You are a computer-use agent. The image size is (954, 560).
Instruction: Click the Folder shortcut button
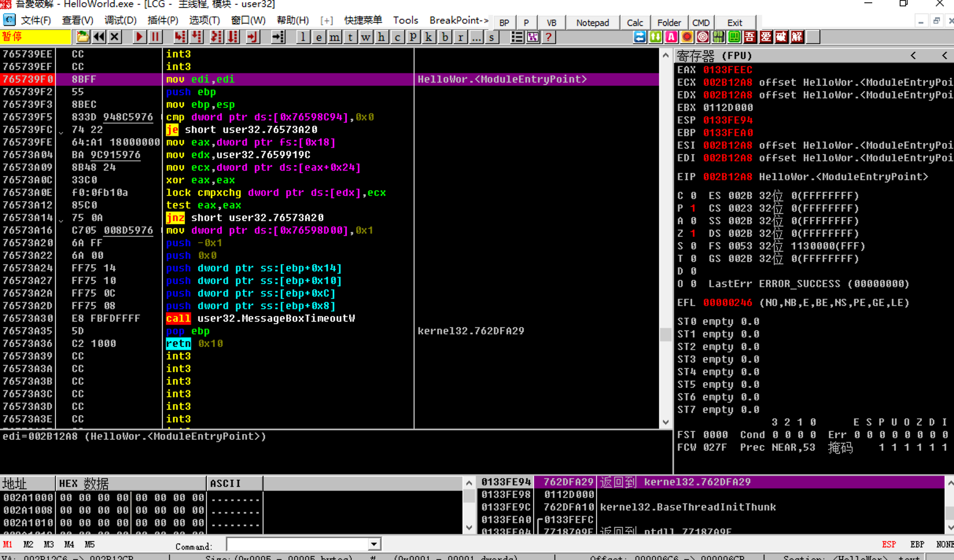[669, 23]
